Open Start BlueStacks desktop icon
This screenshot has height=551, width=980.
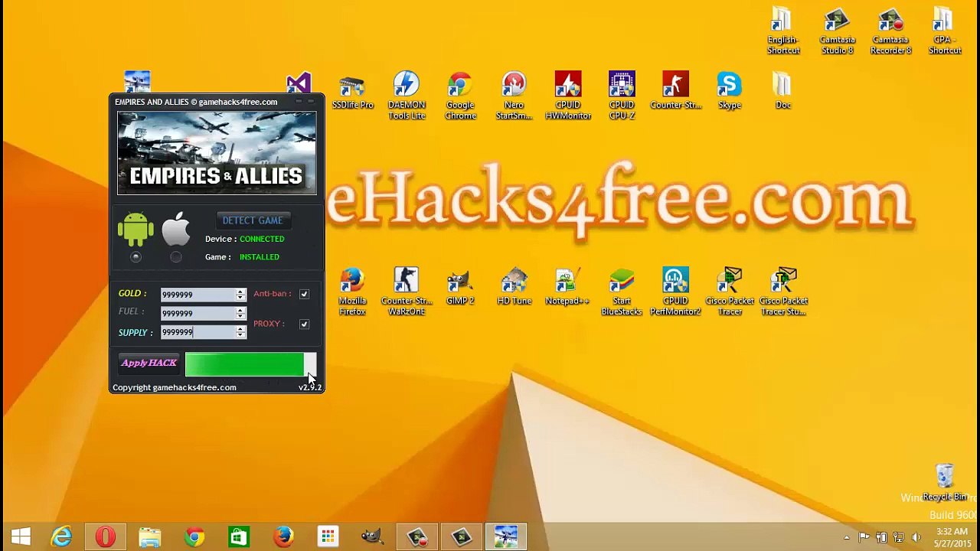pyautogui.click(x=622, y=292)
